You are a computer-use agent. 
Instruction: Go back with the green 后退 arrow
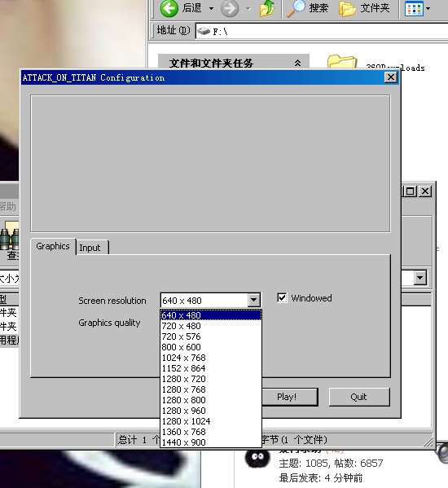169,8
